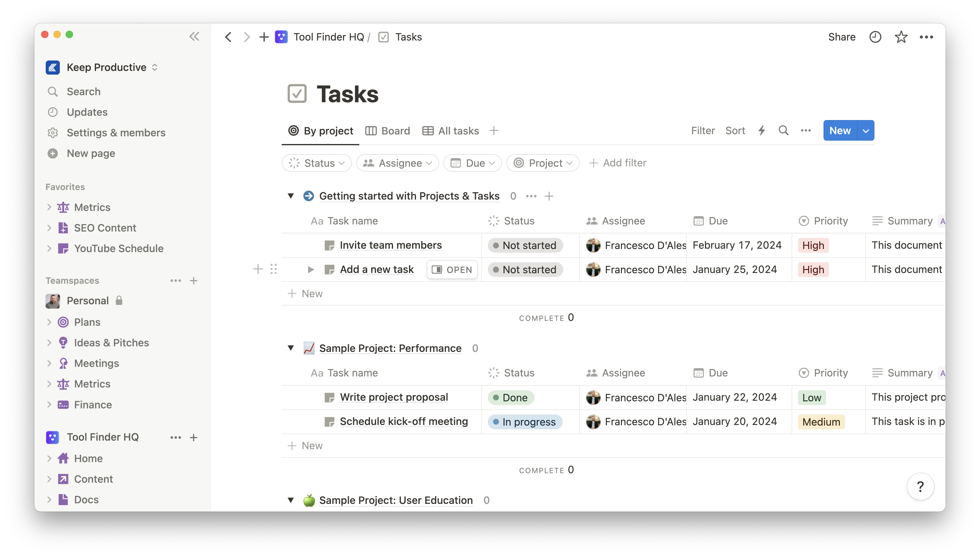
Task: Collapse the sidebar with the double chevron
Action: (194, 36)
